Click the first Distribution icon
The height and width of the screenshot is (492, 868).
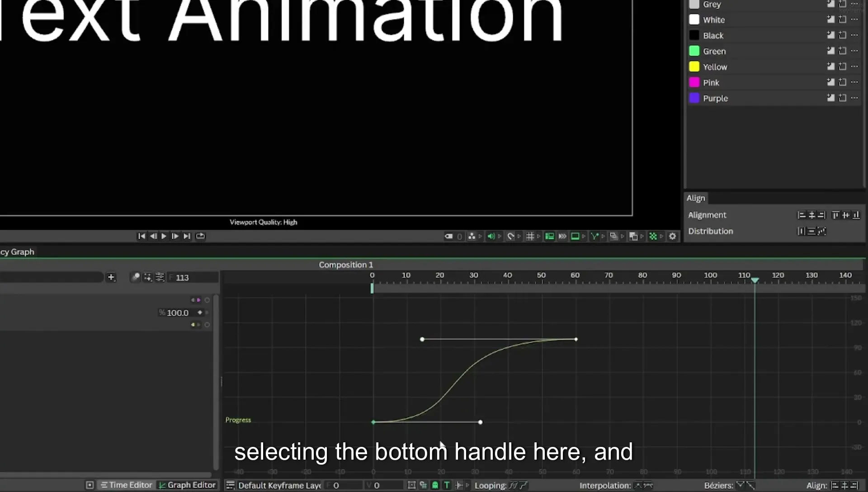(x=801, y=232)
